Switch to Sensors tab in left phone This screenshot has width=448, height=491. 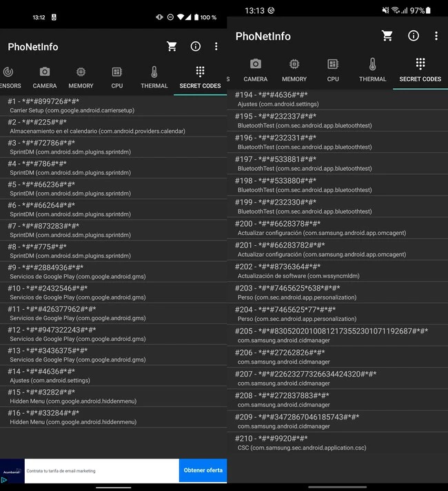pos(10,78)
